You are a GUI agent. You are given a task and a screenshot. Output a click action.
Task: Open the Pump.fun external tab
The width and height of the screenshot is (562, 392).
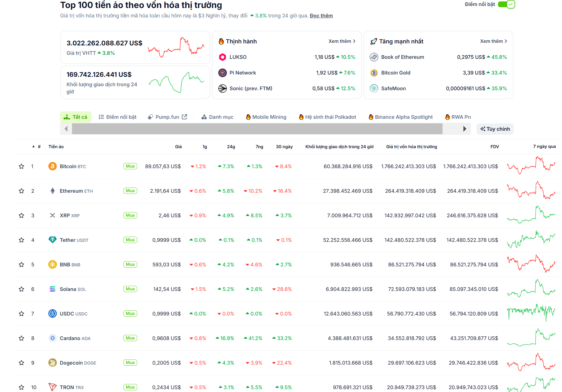coord(167,117)
